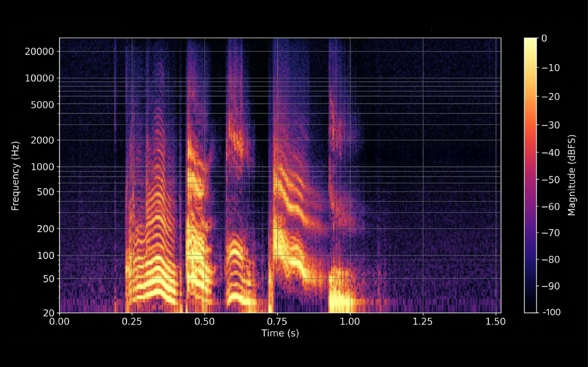Screen dimensions: 588x367
Task: Click the 0.75 time tick label
Action: click(x=277, y=322)
